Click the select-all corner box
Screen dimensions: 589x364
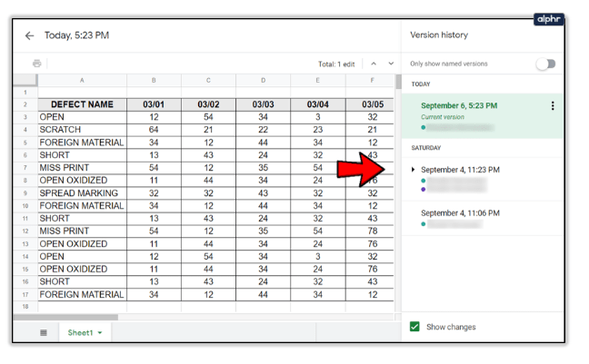25,80
